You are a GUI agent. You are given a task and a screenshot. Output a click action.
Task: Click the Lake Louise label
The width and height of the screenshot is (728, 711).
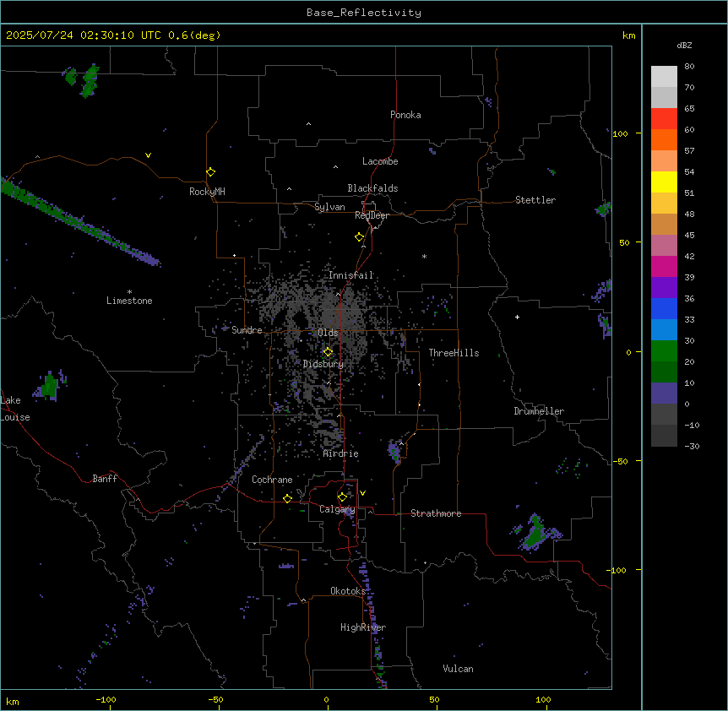click(15, 409)
